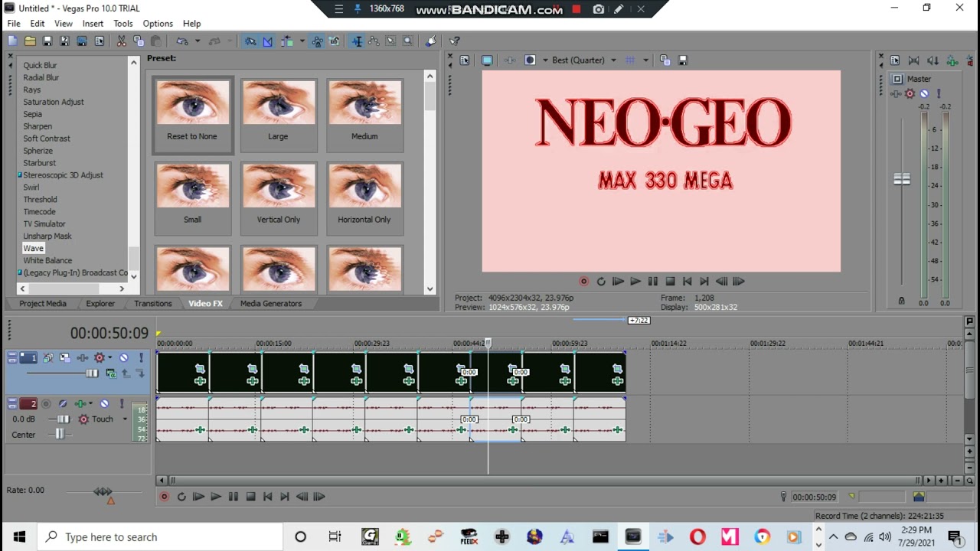Solo video track 1
This screenshot has height=551, width=980.
tap(140, 358)
